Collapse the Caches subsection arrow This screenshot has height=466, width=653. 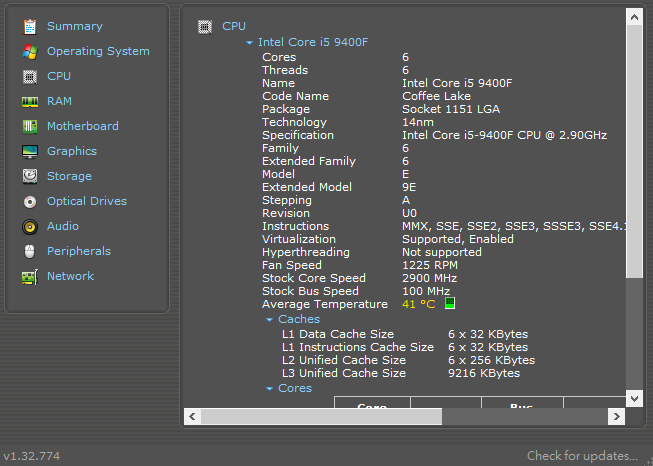click(x=269, y=319)
